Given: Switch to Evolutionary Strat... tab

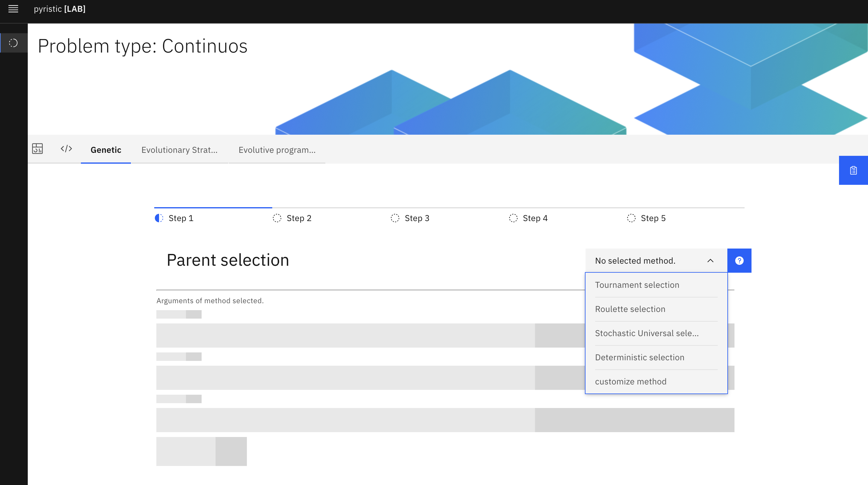Looking at the screenshot, I should (180, 150).
